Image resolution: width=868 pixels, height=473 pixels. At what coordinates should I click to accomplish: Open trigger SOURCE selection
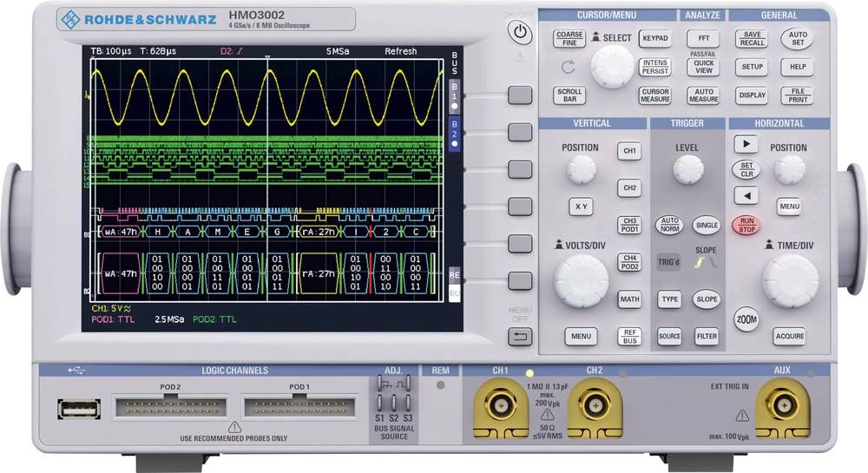coord(669,337)
